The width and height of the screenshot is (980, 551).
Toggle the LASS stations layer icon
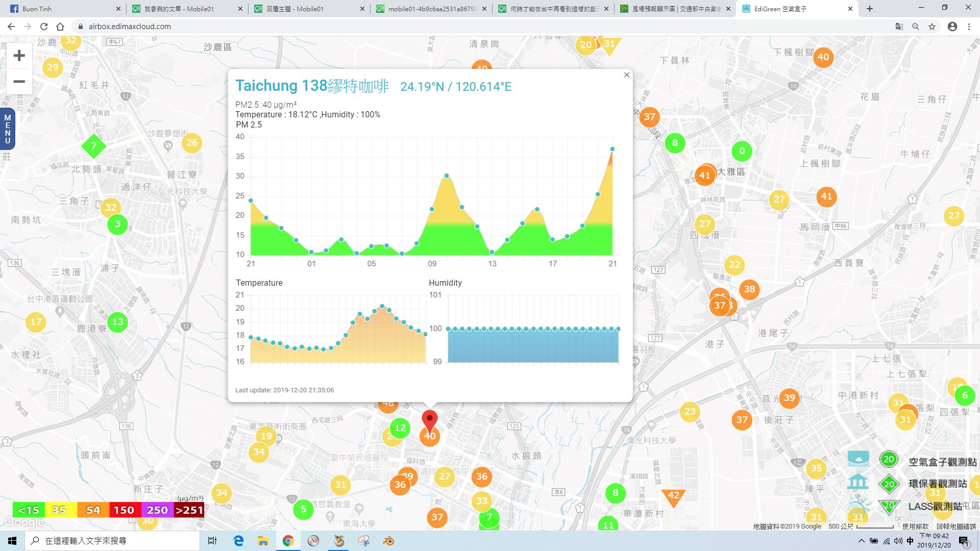click(x=859, y=506)
